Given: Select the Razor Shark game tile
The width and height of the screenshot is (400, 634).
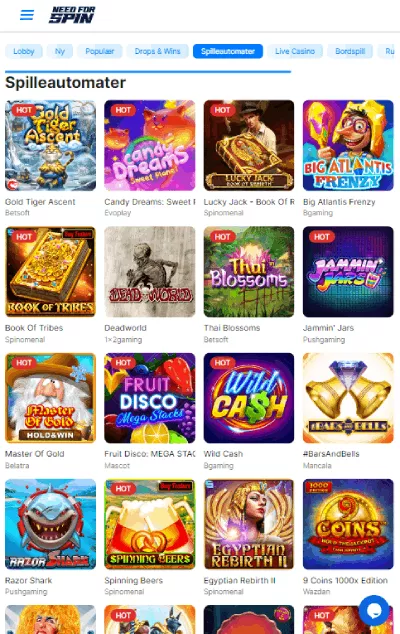Looking at the screenshot, I should (51, 524).
